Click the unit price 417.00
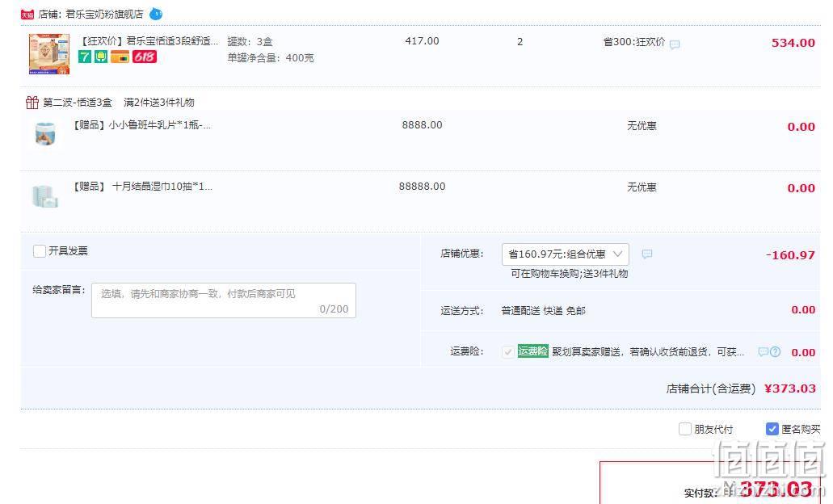This screenshot has height=504, width=833. pyautogui.click(x=422, y=41)
